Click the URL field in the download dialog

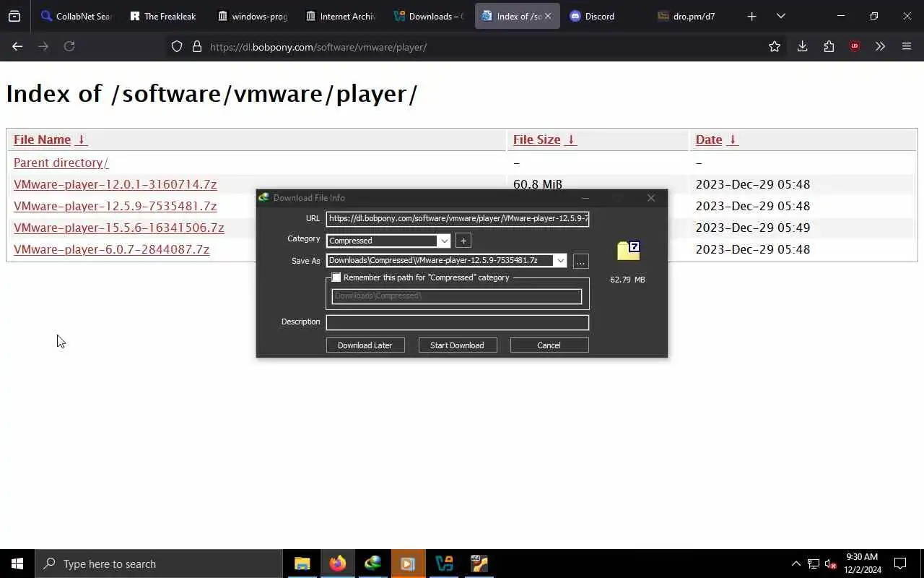pos(458,218)
